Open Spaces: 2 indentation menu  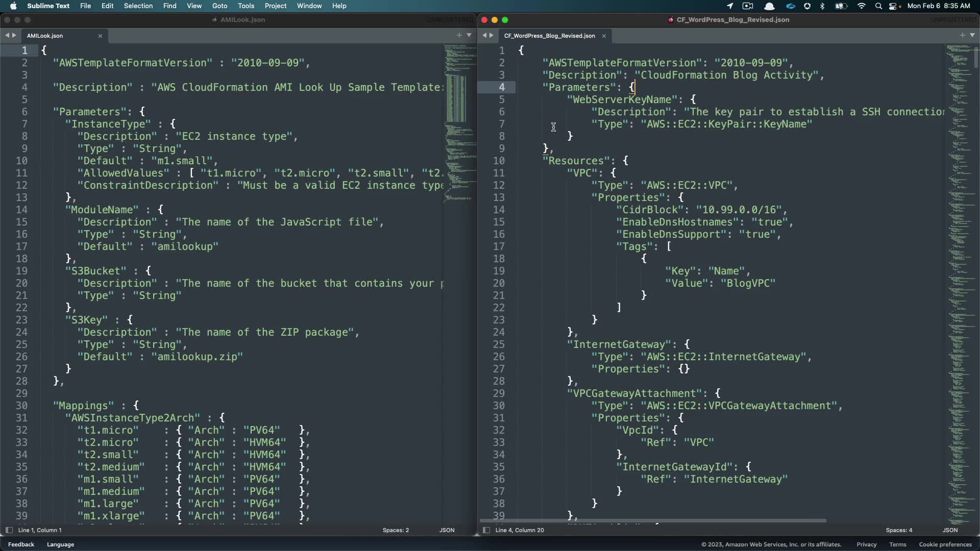pyautogui.click(x=396, y=530)
